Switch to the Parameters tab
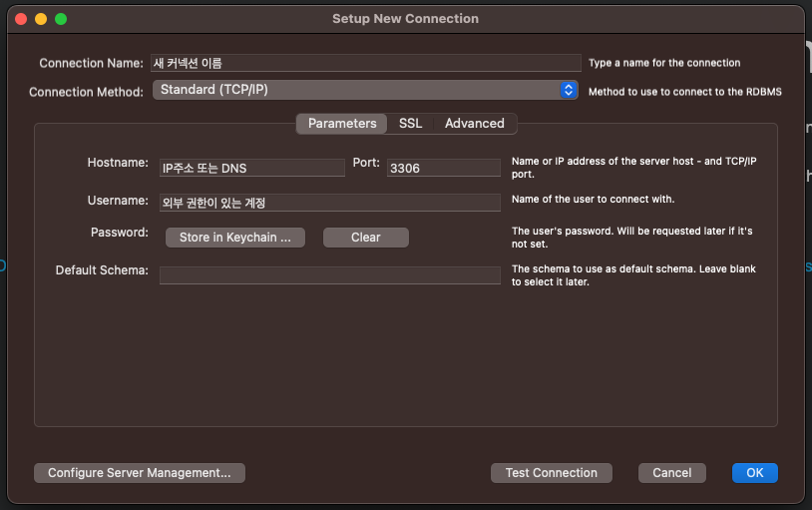 pos(342,124)
